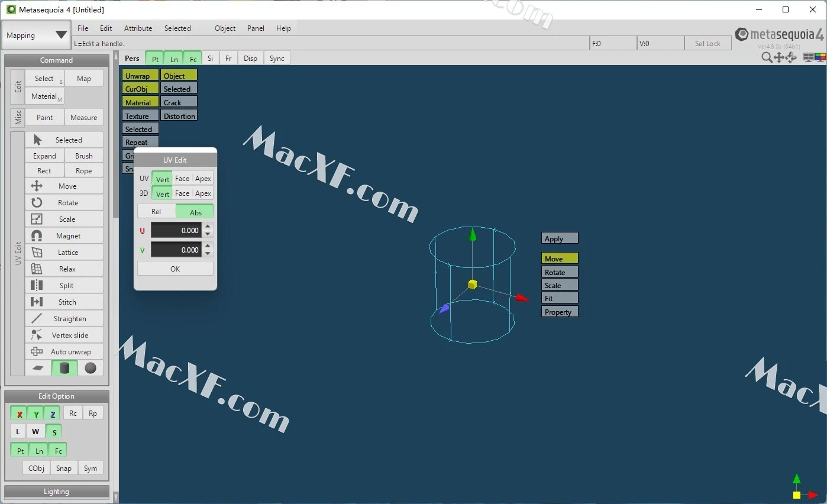The width and height of the screenshot is (827, 504).
Task: Select Apex in the 3D row
Action: [203, 193]
